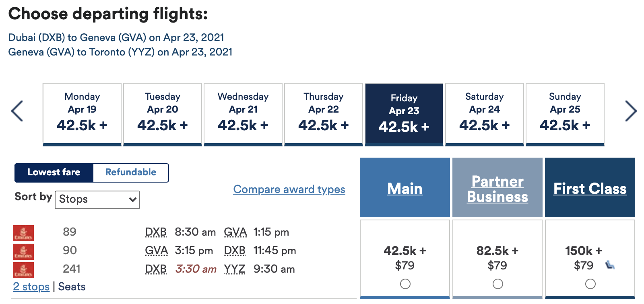Select the Main 42.5k fare radio button
The width and height of the screenshot is (644, 304).
coord(405,284)
